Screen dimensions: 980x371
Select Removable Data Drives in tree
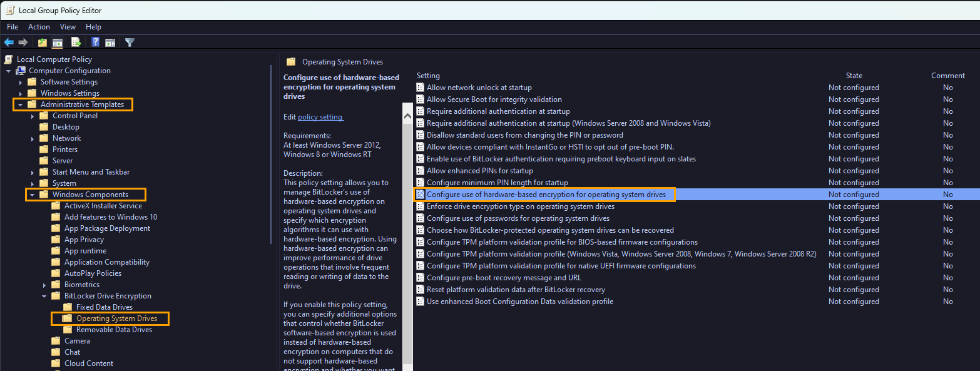point(114,330)
